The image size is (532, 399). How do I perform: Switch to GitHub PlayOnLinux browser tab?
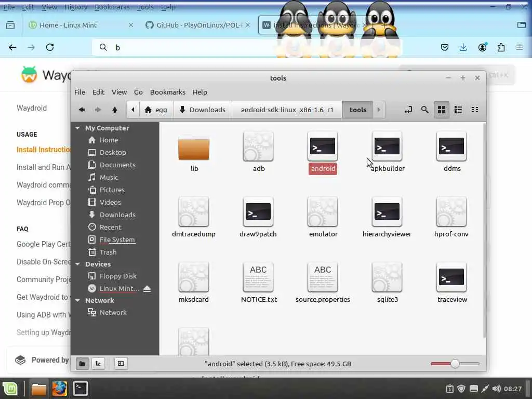[198, 25]
